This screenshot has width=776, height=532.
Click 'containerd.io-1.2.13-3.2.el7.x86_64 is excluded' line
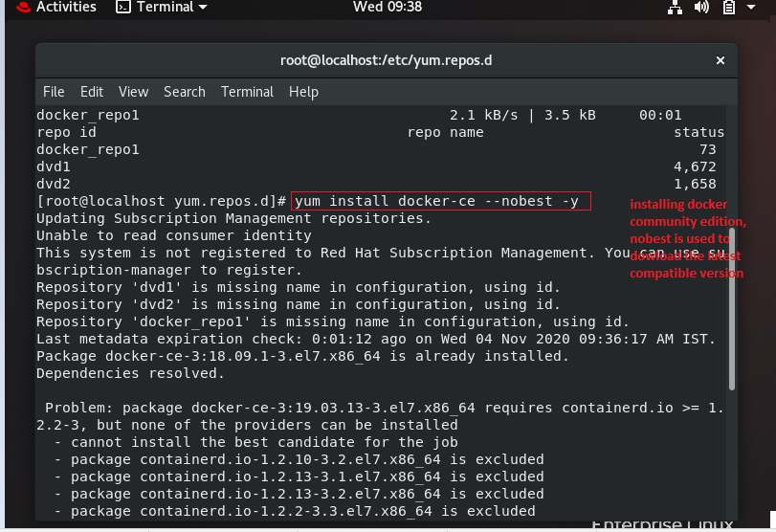click(x=299, y=494)
